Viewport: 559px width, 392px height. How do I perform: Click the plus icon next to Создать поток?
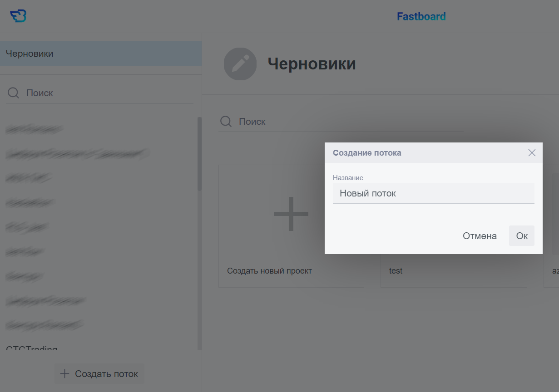[x=65, y=374]
